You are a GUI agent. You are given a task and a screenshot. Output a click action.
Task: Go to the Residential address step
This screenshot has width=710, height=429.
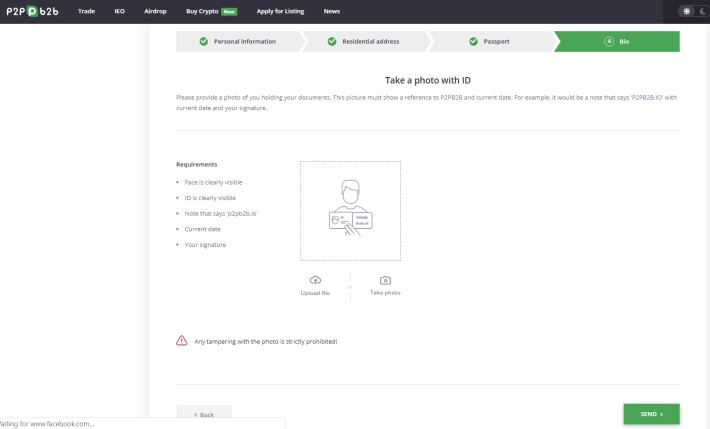pyautogui.click(x=365, y=42)
